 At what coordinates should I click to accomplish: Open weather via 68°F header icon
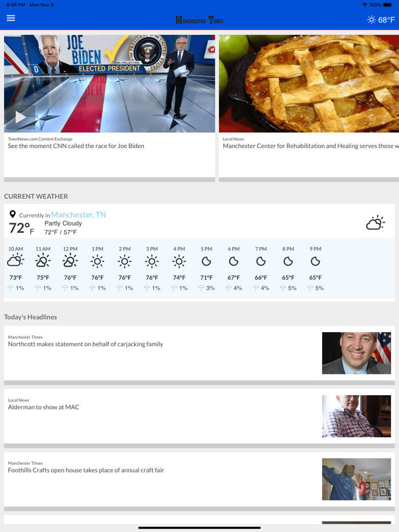coord(381,20)
